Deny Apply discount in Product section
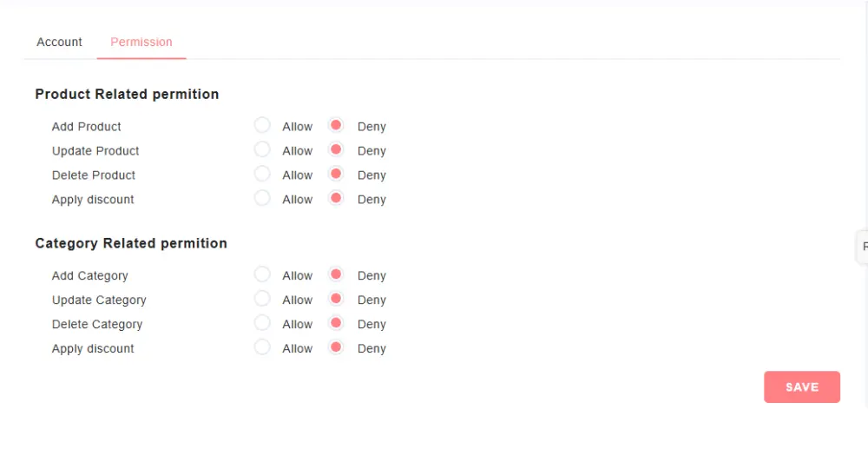 coord(336,198)
